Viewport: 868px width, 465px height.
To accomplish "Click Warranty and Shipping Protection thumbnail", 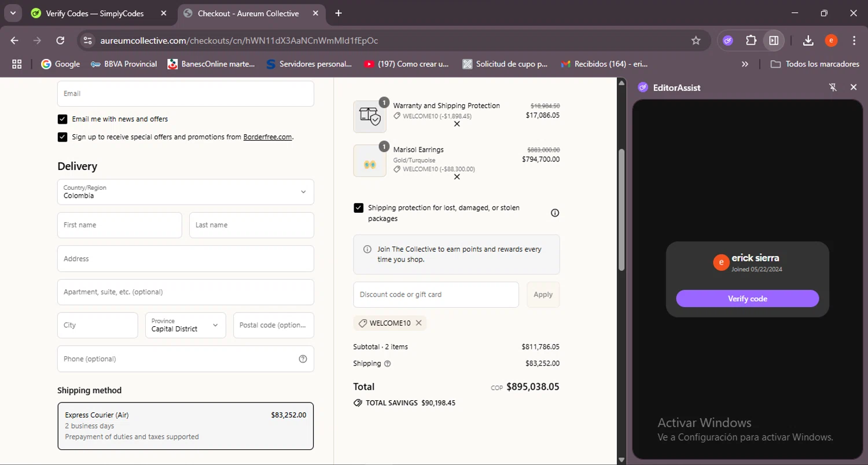I will pyautogui.click(x=370, y=116).
